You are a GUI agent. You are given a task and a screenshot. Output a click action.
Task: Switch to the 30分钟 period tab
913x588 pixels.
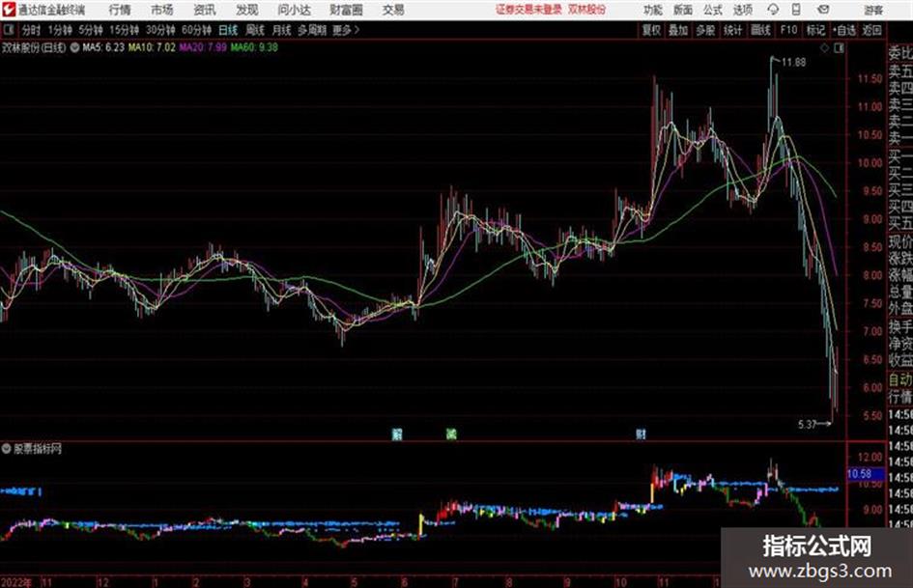160,30
